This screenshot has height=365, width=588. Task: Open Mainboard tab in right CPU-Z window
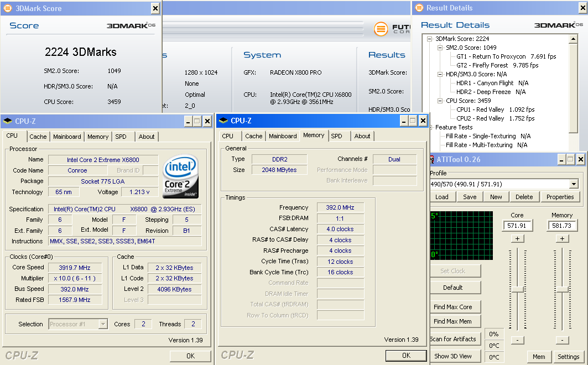click(x=283, y=136)
